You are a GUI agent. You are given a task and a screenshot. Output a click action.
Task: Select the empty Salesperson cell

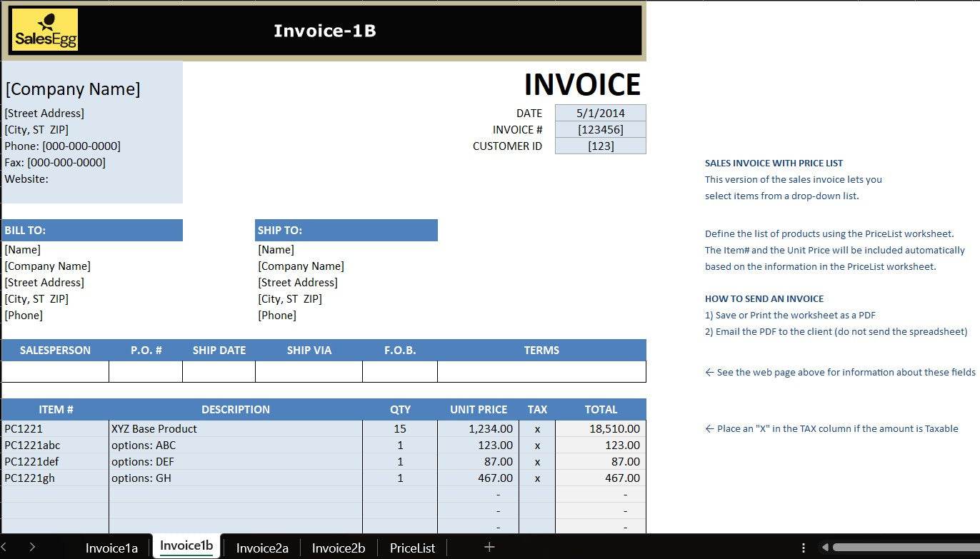55,371
